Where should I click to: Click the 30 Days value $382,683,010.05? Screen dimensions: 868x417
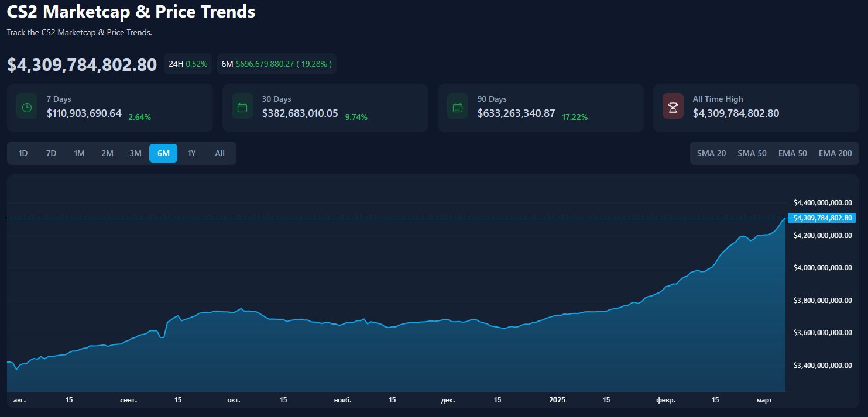click(300, 113)
